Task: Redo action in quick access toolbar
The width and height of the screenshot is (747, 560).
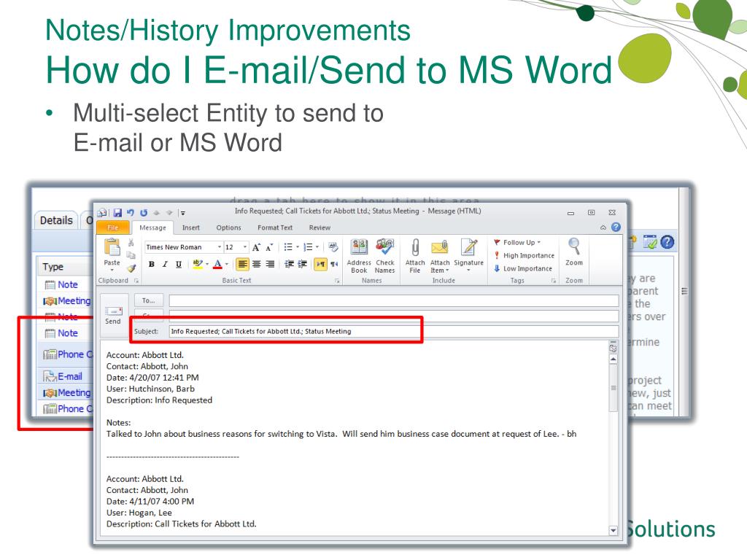Action: (x=144, y=213)
